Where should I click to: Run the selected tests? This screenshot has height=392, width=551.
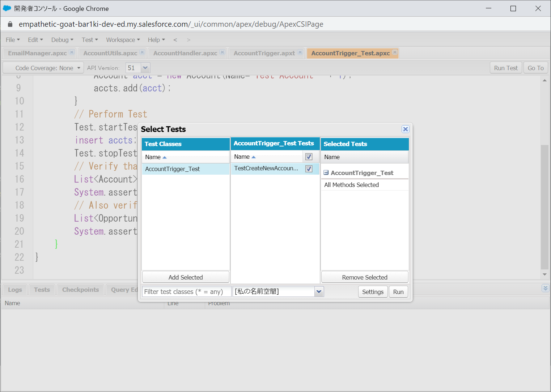(398, 292)
